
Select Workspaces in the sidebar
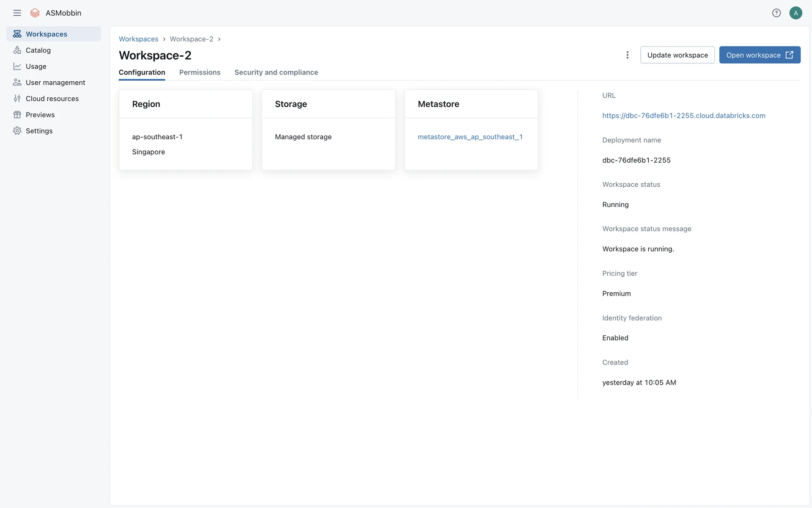point(47,34)
